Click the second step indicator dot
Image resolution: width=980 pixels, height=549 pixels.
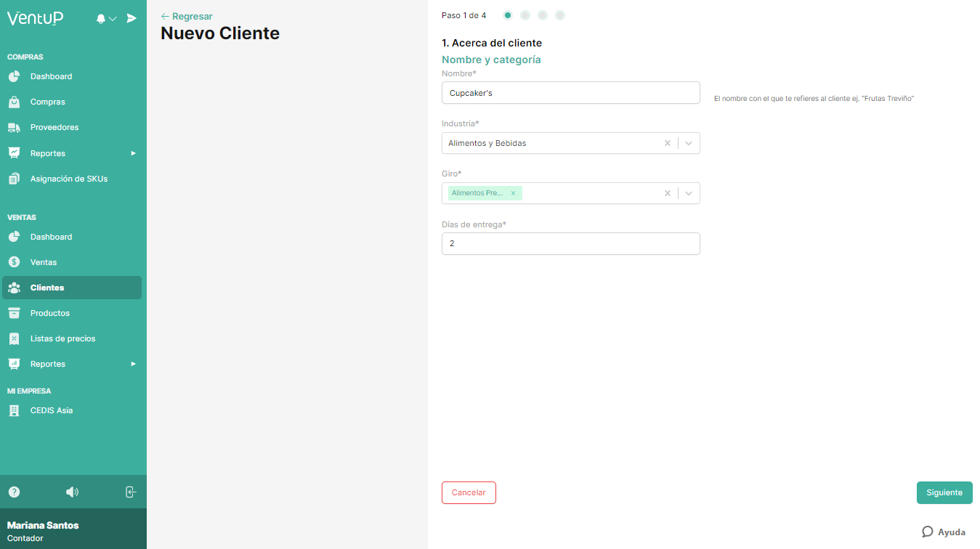pyautogui.click(x=525, y=14)
